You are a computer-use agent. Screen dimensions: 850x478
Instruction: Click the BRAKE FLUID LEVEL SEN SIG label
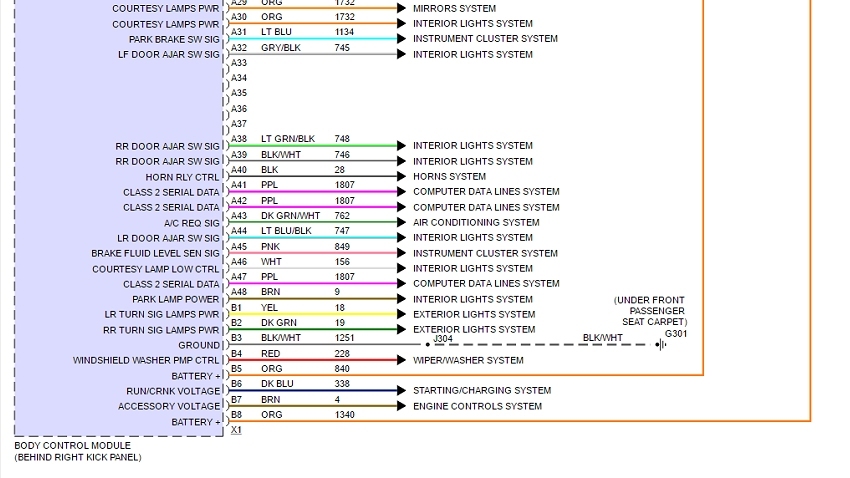click(x=155, y=254)
